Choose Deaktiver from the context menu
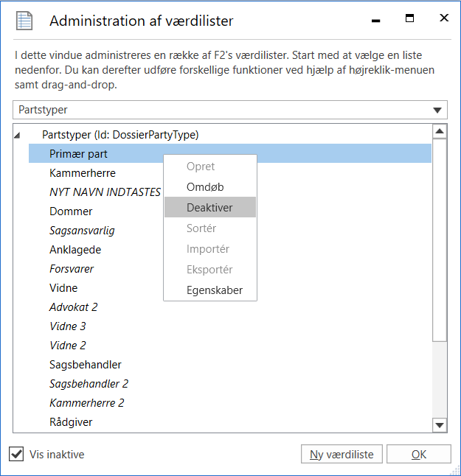This screenshot has height=476, width=461. 209,208
